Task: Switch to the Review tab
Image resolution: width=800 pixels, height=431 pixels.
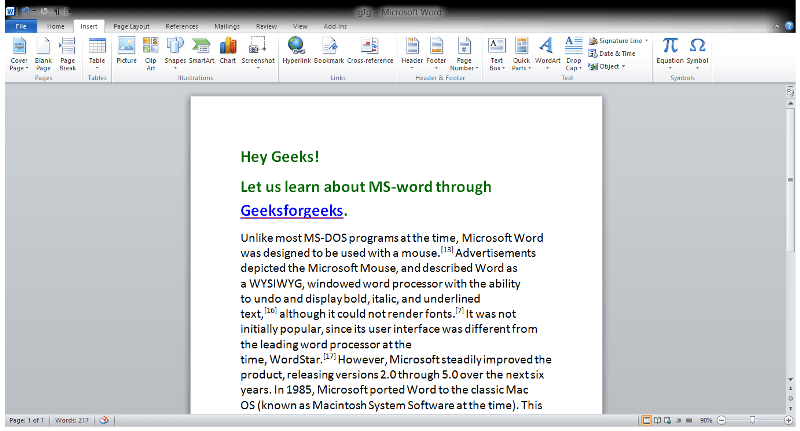Action: point(266,27)
